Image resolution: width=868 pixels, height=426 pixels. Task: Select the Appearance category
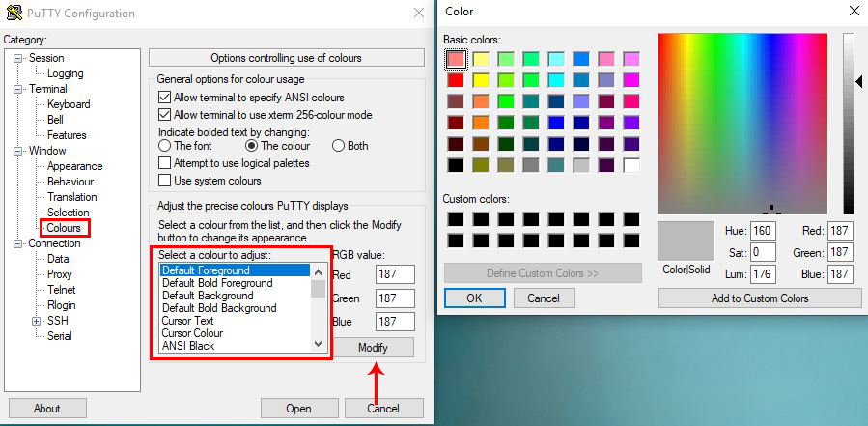point(74,166)
